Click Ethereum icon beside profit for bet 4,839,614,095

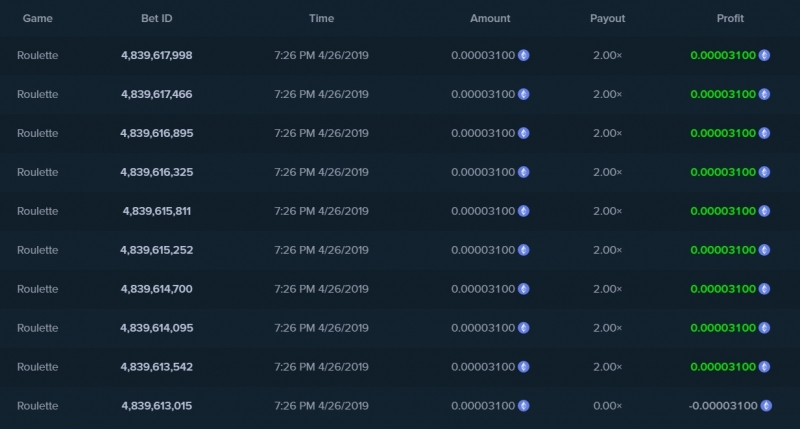(x=764, y=328)
